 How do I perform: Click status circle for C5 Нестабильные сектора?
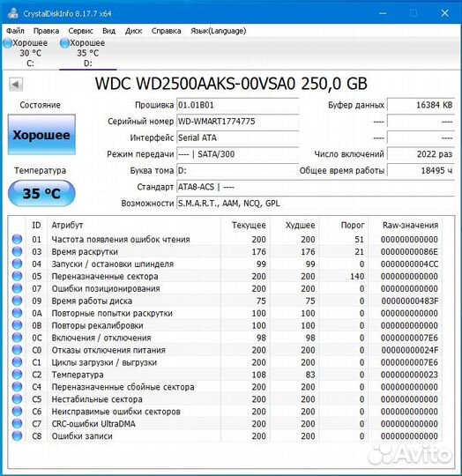coord(18,399)
